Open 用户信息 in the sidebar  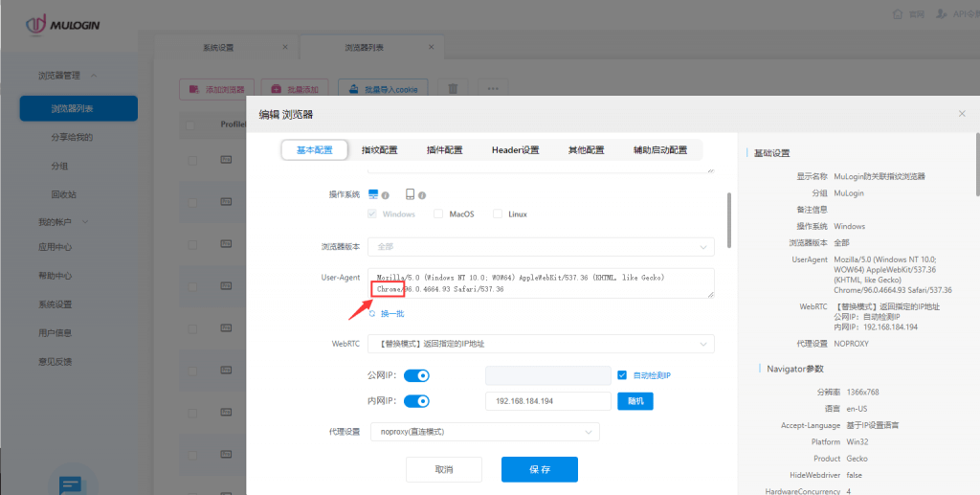point(55,333)
